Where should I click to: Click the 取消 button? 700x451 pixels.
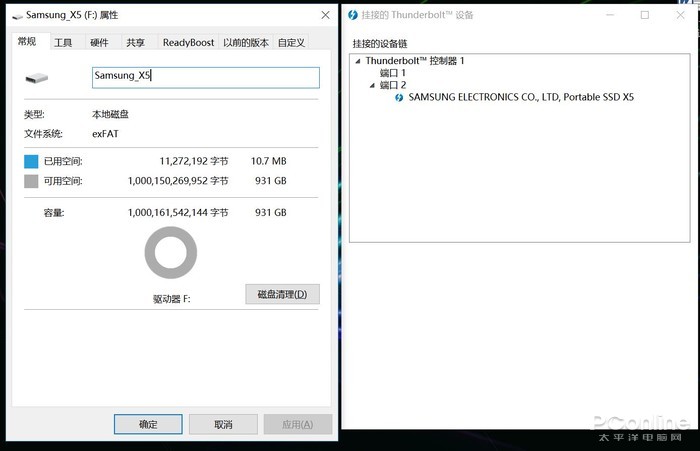pyautogui.click(x=223, y=424)
